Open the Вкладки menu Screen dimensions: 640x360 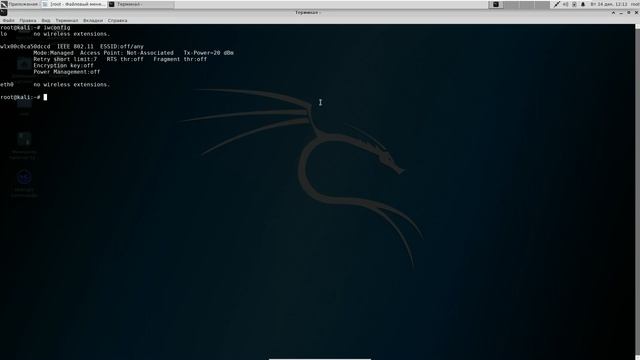93,20
